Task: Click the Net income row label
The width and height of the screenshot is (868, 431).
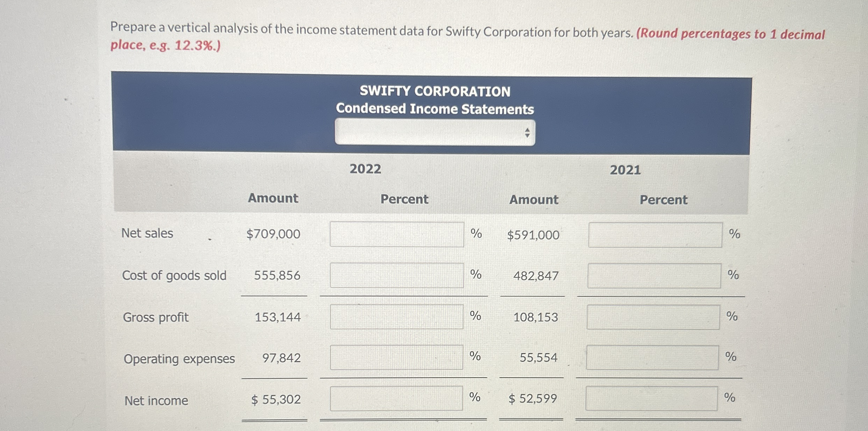Action: pyautogui.click(x=156, y=400)
